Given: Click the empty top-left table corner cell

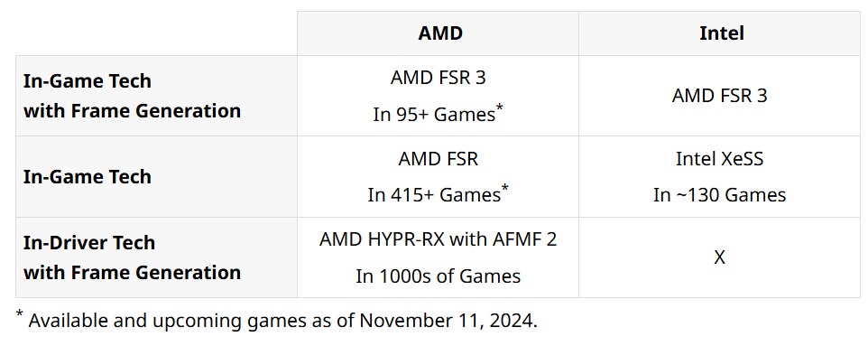Looking at the screenshot, I should tap(156, 33).
